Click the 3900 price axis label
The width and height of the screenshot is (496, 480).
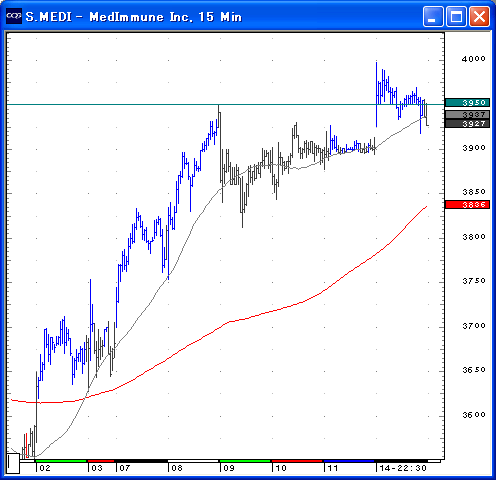[x=474, y=148]
